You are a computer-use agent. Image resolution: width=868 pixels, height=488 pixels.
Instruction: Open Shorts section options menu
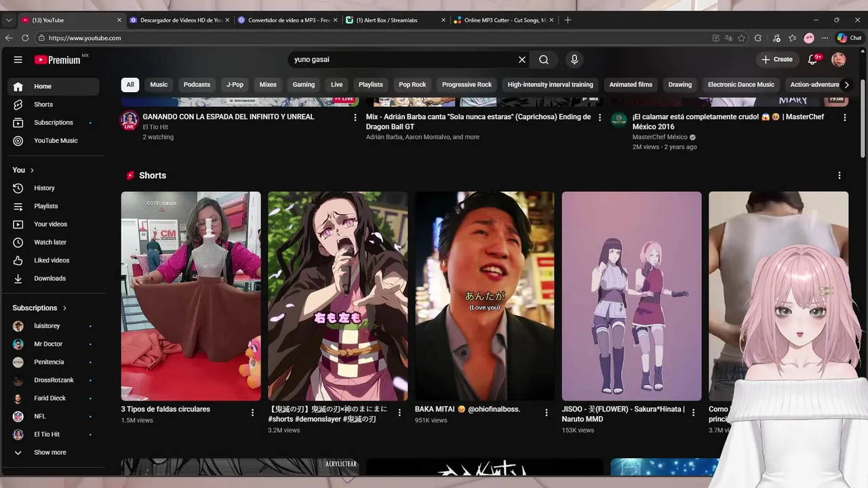839,176
